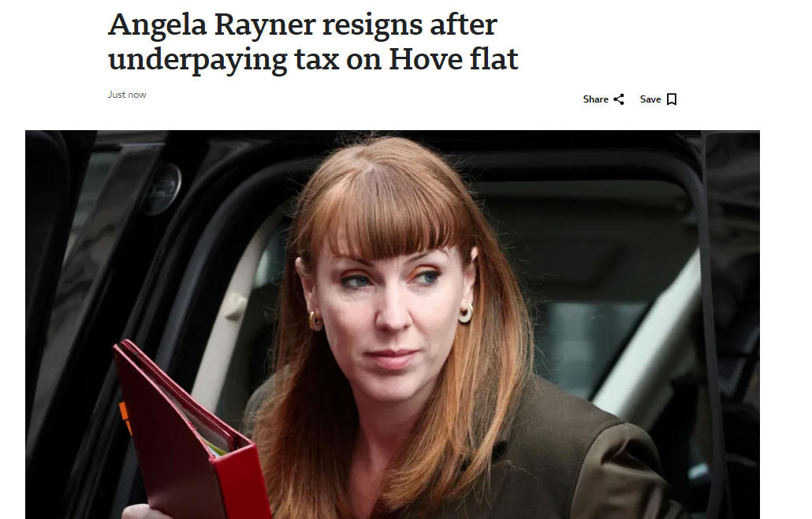This screenshot has height=519, width=812.
Task: Click the word 'underpaying' in the headline
Action: [197, 60]
